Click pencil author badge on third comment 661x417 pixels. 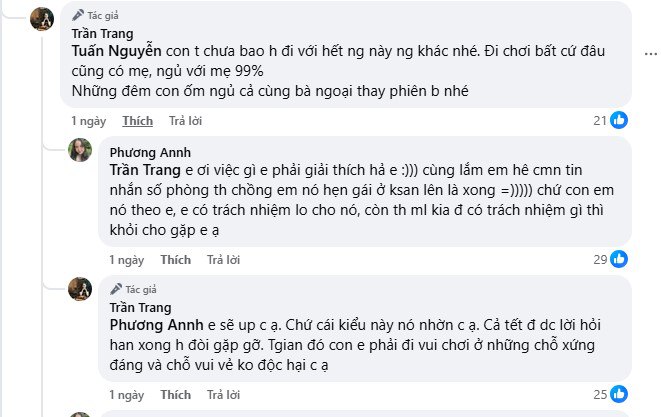point(115,289)
